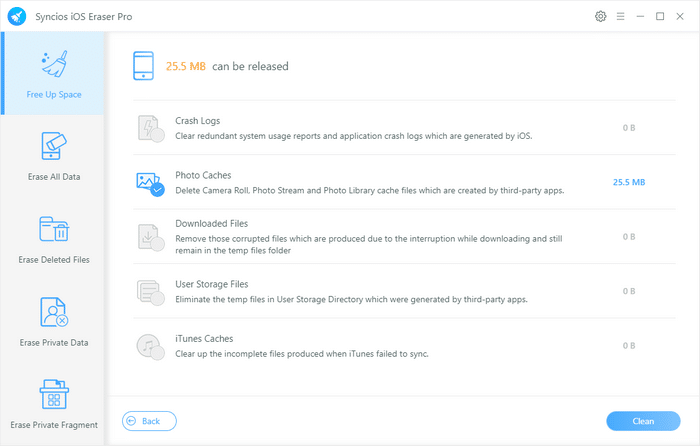The height and width of the screenshot is (446, 700).
Task: Click the iTunes Caches music icon
Action: pos(149,346)
